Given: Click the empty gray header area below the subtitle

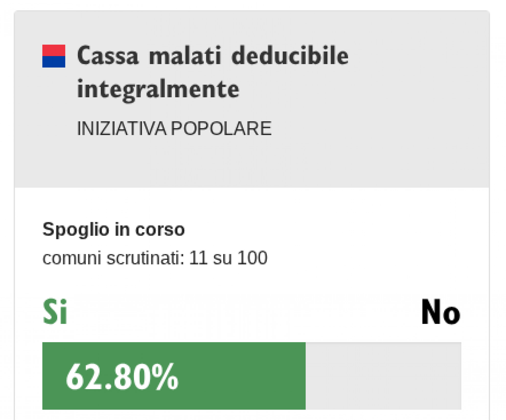Looking at the screenshot, I should point(252,163).
